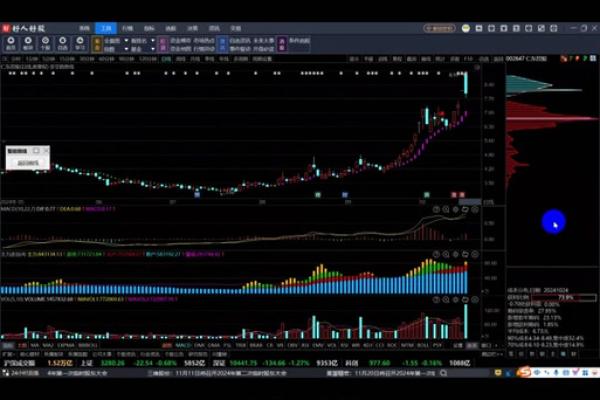Select the TRIX indicator tab
Viewport: 600px width, 400px height.
pyautogui.click(x=241, y=345)
